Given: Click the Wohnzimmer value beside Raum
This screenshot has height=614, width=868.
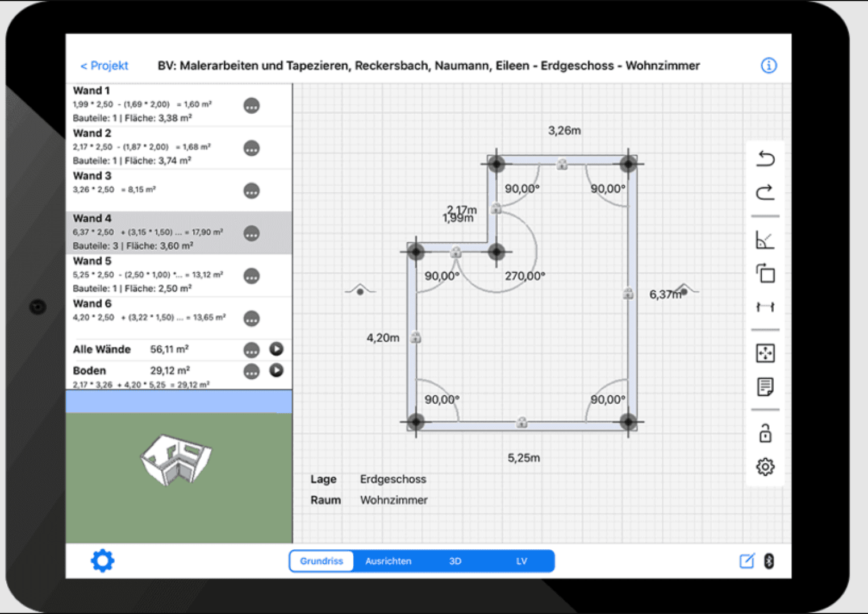Looking at the screenshot, I should coord(394,500).
